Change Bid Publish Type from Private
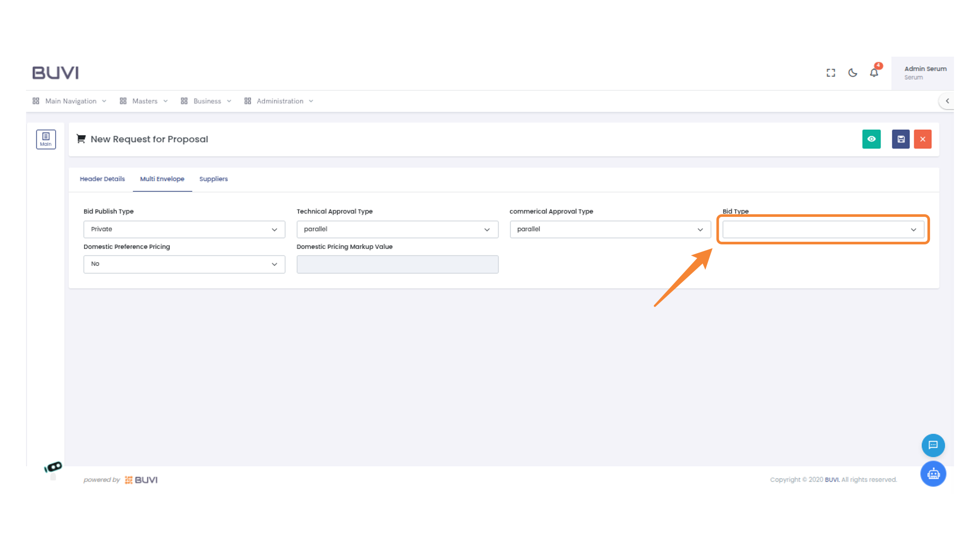This screenshot has width=980, height=551. click(x=184, y=229)
